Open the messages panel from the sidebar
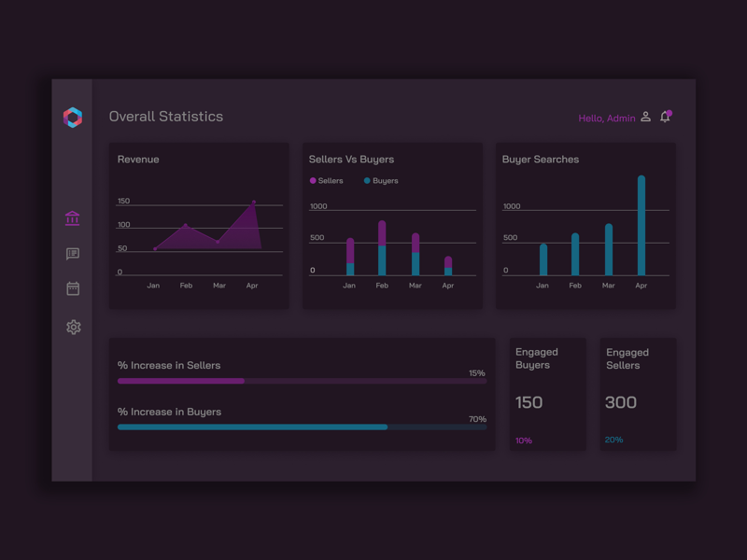The image size is (747, 560). (x=74, y=253)
